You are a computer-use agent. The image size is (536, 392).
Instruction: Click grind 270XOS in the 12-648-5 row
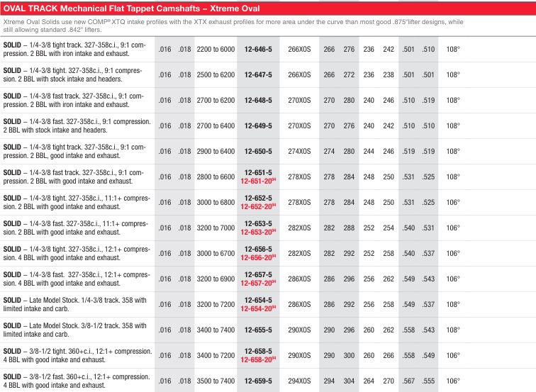pyautogui.click(x=299, y=100)
